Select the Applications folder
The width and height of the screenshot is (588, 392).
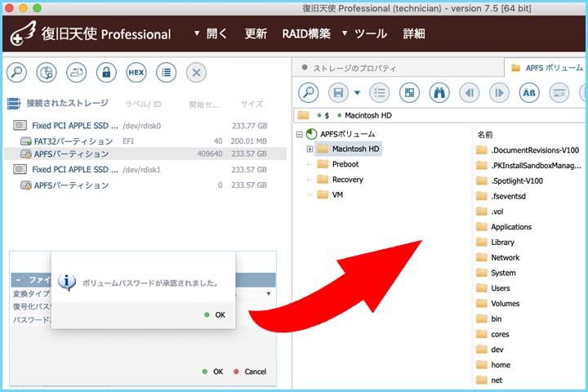coord(504,227)
